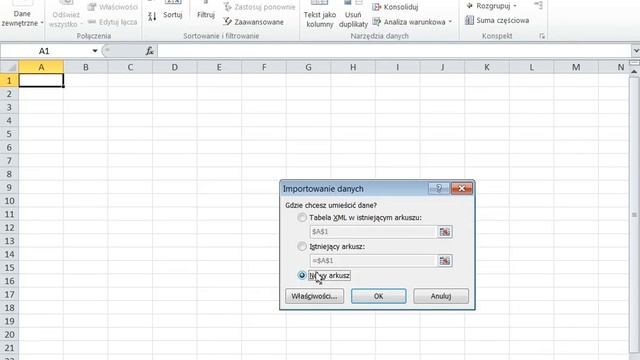Open Zaawansowane filter options

click(x=253, y=22)
